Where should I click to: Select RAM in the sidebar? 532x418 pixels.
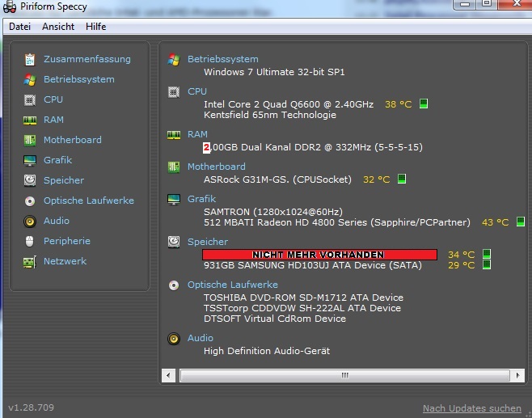(53, 120)
